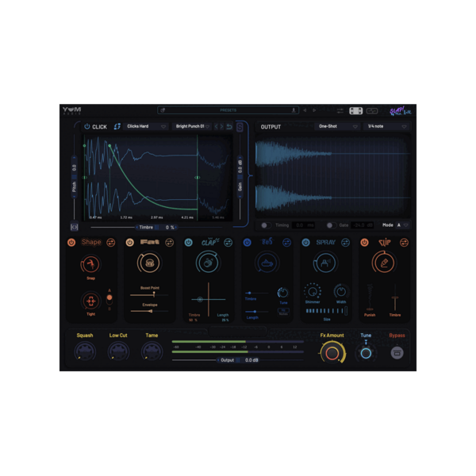Click the fit-width icon below Pitch slider

[74, 227]
